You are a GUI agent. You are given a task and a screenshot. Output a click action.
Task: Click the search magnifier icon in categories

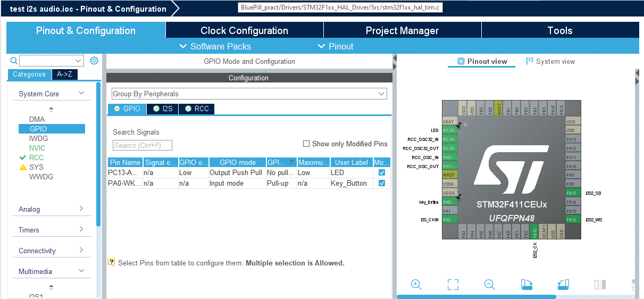tap(14, 61)
